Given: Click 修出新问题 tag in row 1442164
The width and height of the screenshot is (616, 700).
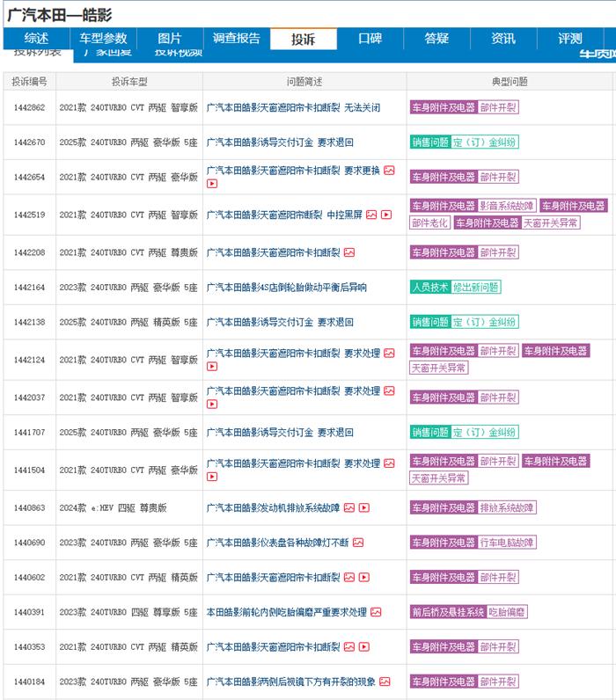Looking at the screenshot, I should [x=476, y=287].
